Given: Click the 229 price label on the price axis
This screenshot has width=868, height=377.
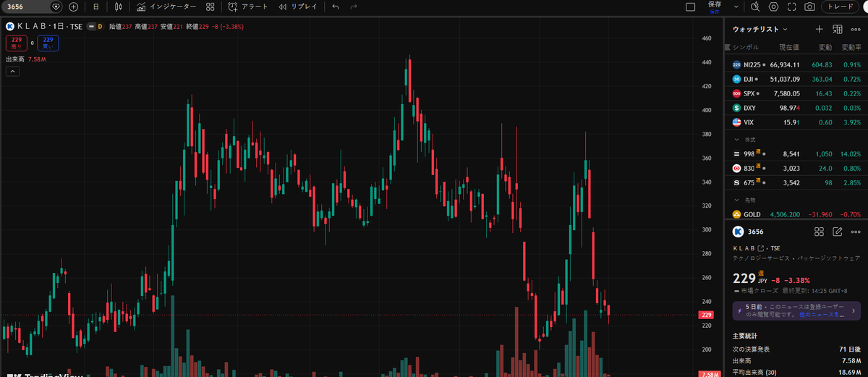Looking at the screenshot, I should [x=707, y=315].
